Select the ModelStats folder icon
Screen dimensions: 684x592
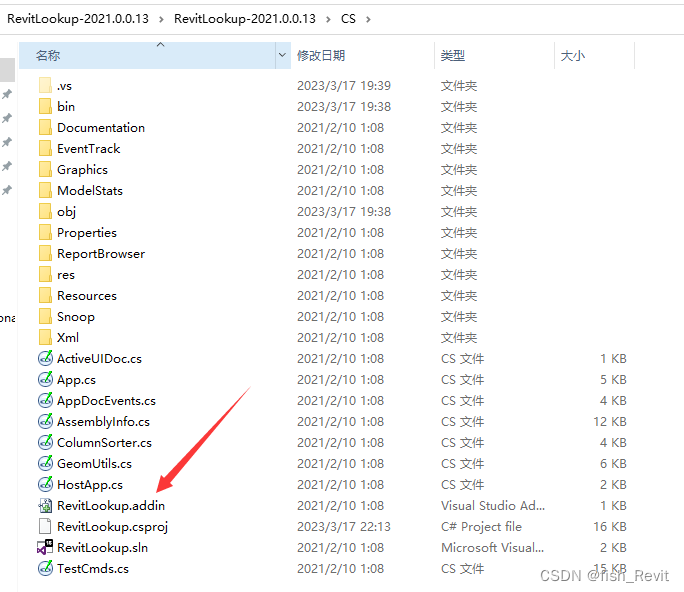45,190
